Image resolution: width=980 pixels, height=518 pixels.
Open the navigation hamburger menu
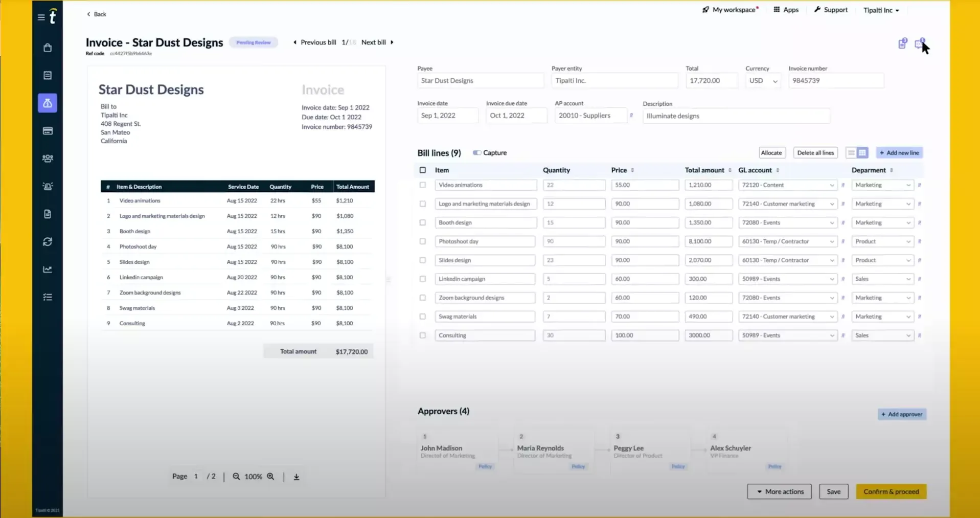(40, 17)
